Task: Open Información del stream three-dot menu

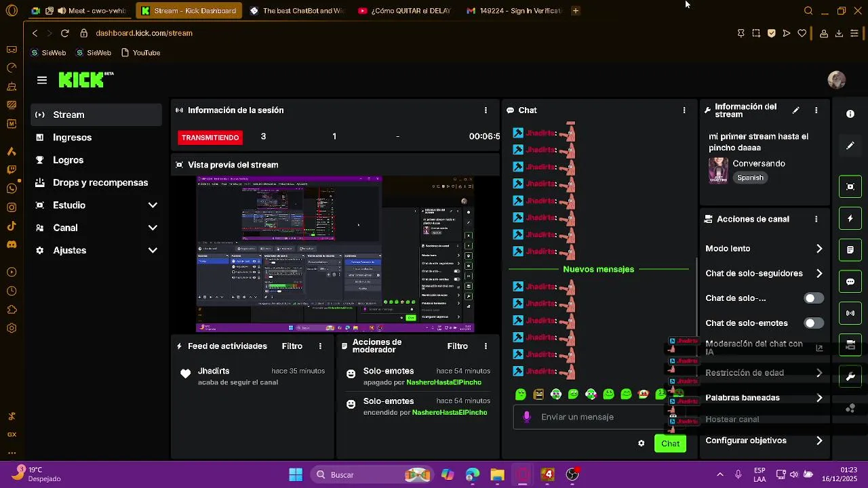Action: pyautogui.click(x=816, y=110)
